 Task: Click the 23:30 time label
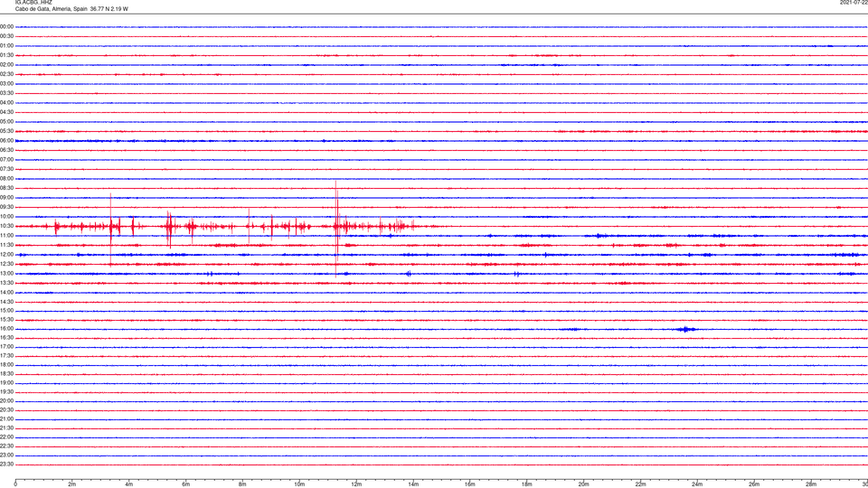click(x=6, y=465)
